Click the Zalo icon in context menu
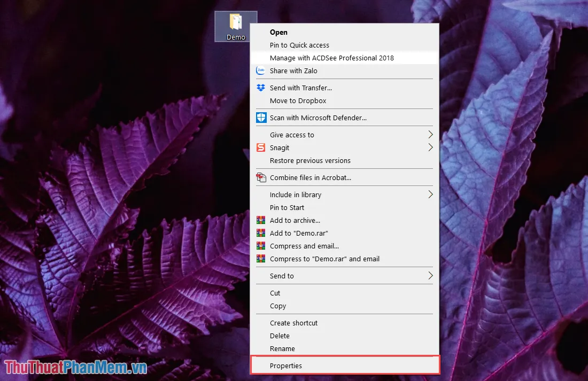This screenshot has width=588, height=381. point(261,71)
